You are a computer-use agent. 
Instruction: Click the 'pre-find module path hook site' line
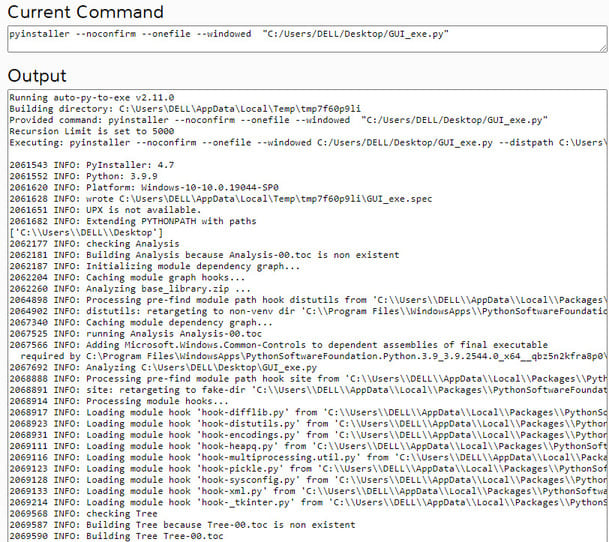click(x=308, y=379)
